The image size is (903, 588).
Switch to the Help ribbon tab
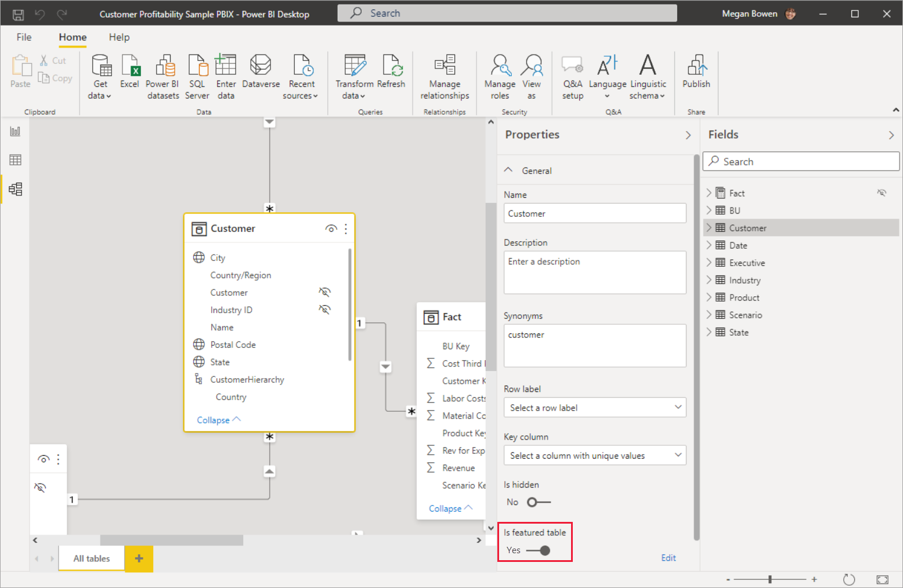point(119,37)
